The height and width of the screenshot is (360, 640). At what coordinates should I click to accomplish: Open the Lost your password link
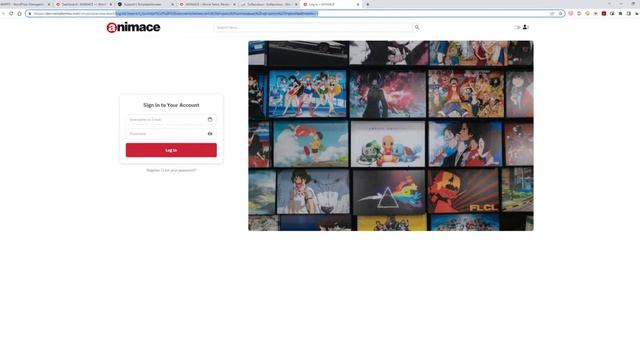tap(179, 170)
